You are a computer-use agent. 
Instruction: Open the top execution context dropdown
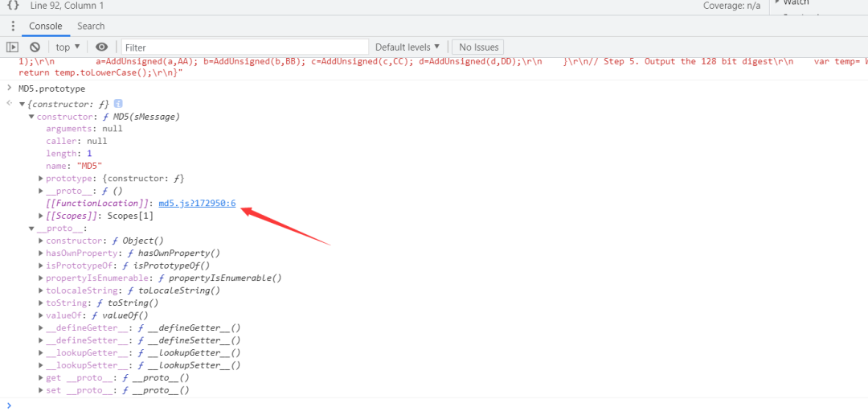point(68,47)
